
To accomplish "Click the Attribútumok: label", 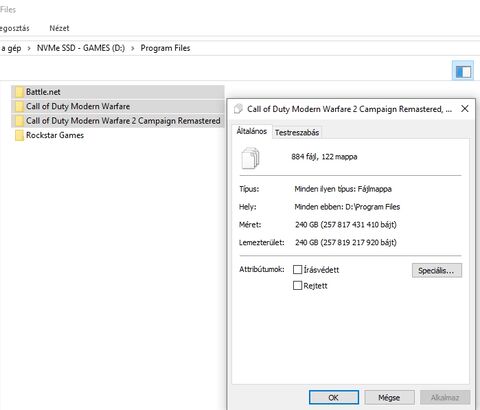I will (x=262, y=269).
